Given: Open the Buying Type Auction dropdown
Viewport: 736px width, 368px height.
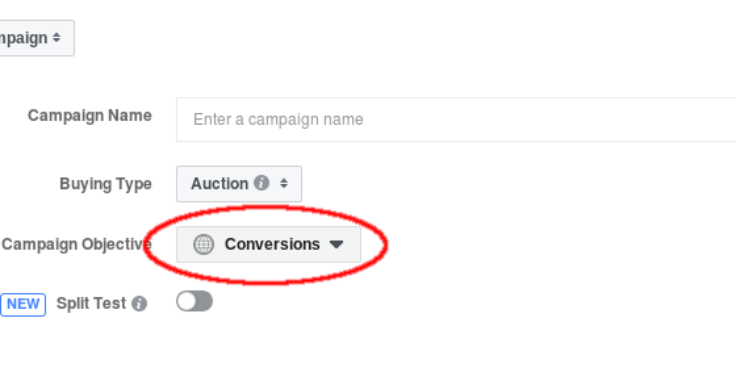Looking at the screenshot, I should tap(239, 184).
